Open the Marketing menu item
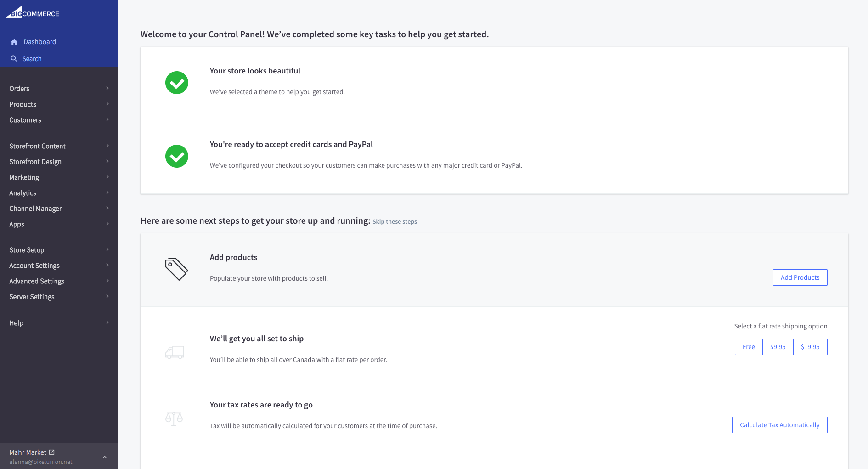868x469 pixels. tap(24, 177)
